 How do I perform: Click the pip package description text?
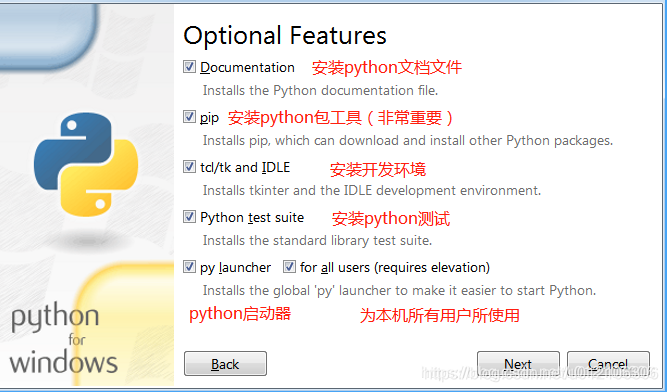(x=408, y=141)
